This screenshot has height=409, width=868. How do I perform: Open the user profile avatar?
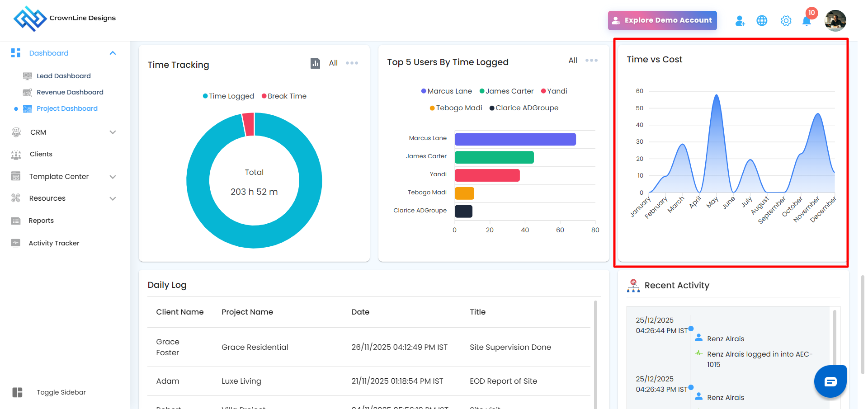pyautogui.click(x=835, y=21)
